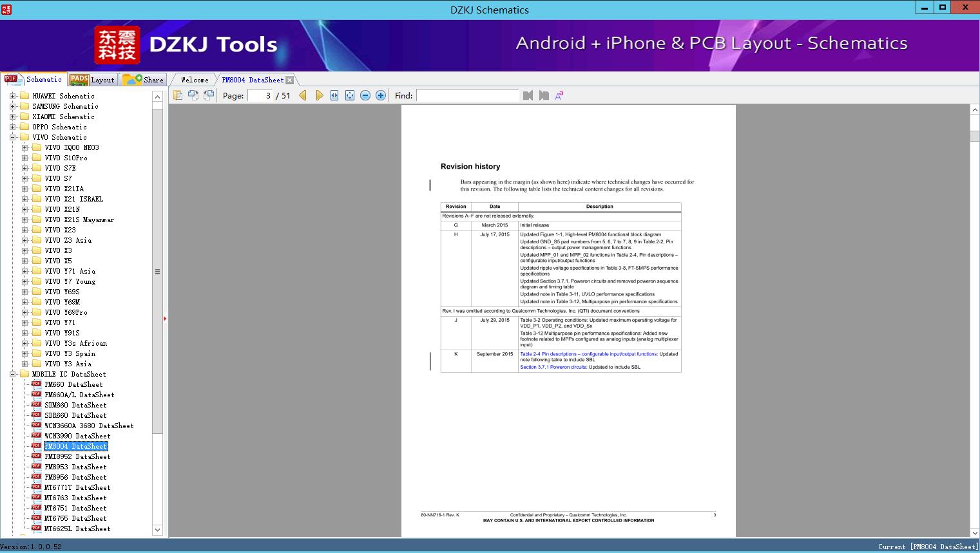This screenshot has width=980, height=553.
Task: Open PM660A/L DataSheet
Action: [x=79, y=395]
